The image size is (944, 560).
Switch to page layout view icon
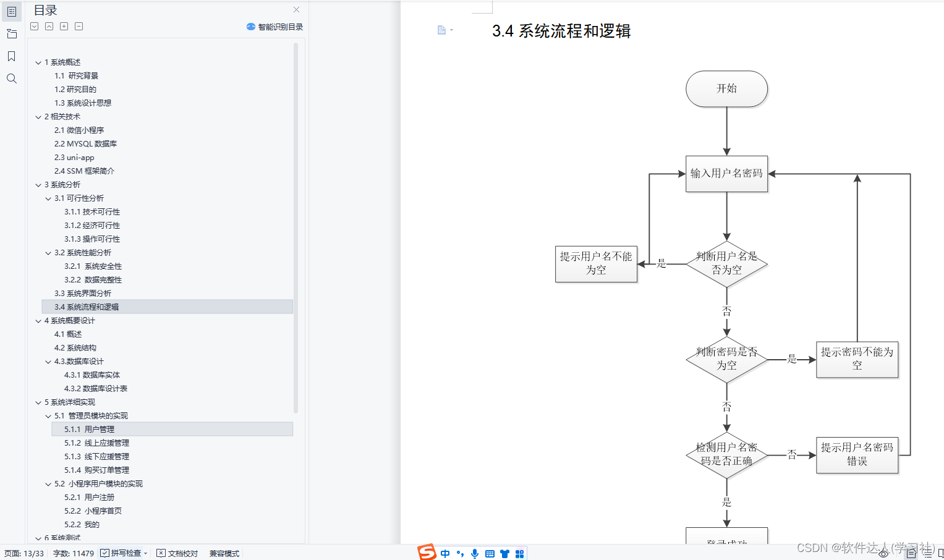pos(911,554)
